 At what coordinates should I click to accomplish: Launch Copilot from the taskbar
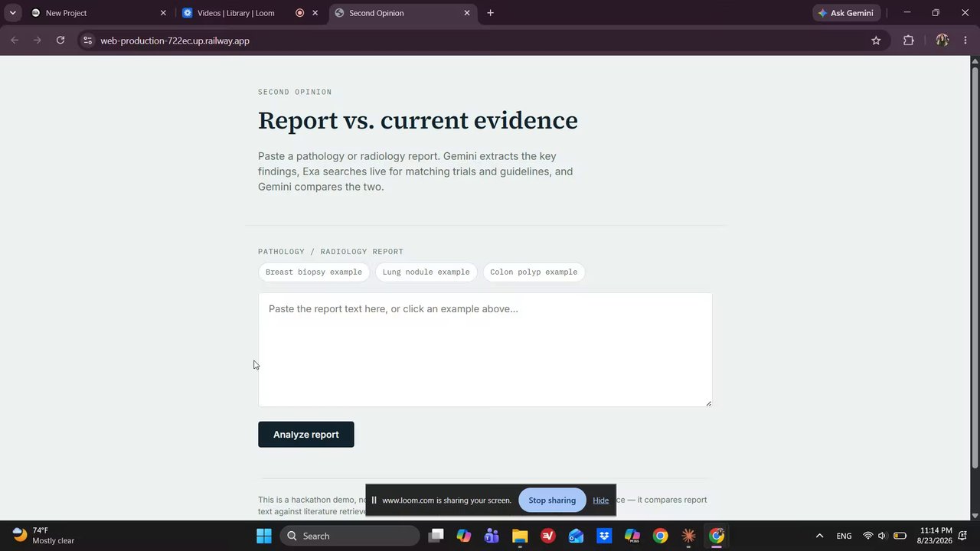[x=464, y=536]
